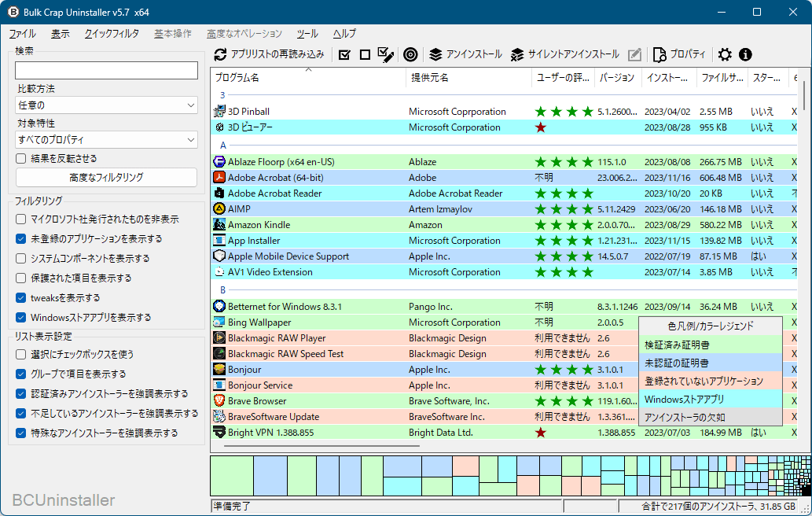Click the info icon in the toolbar

click(x=745, y=54)
